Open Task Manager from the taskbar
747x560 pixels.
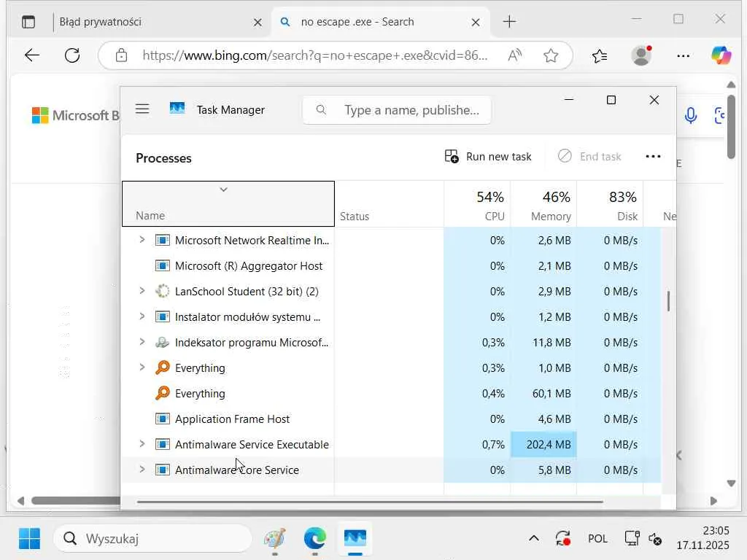(355, 539)
